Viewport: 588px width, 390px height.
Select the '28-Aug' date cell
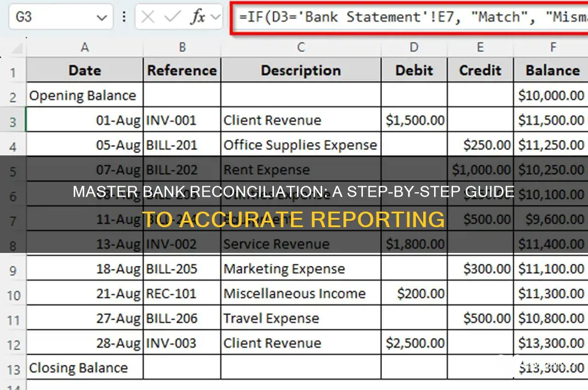coord(85,343)
